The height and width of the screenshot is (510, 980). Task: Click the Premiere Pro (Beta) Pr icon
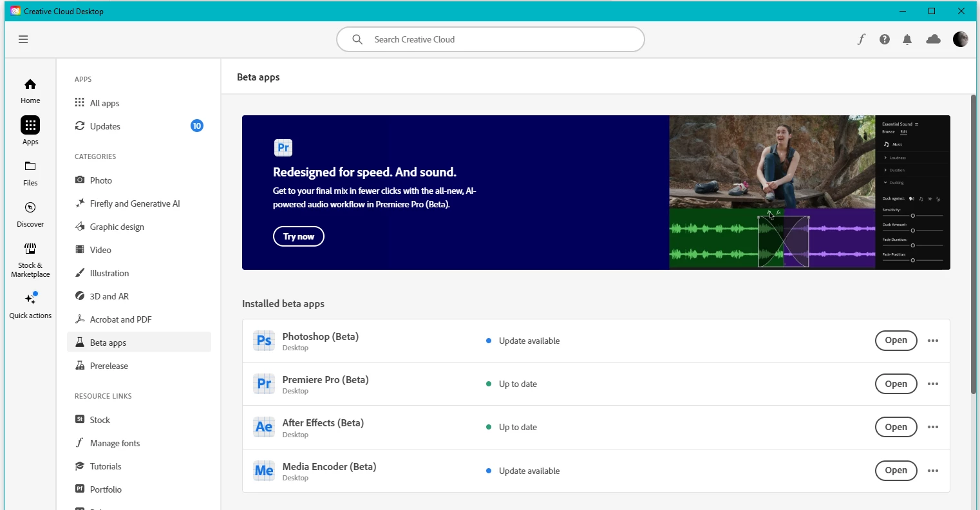[x=264, y=384]
